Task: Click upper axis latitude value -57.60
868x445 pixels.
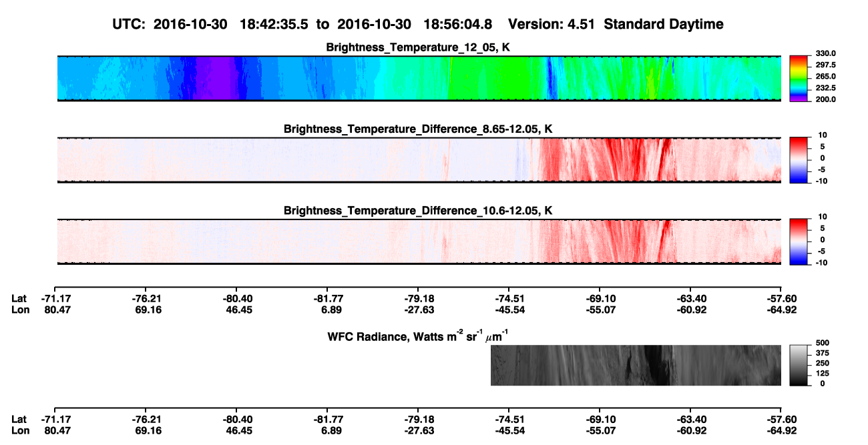Action: [782, 299]
